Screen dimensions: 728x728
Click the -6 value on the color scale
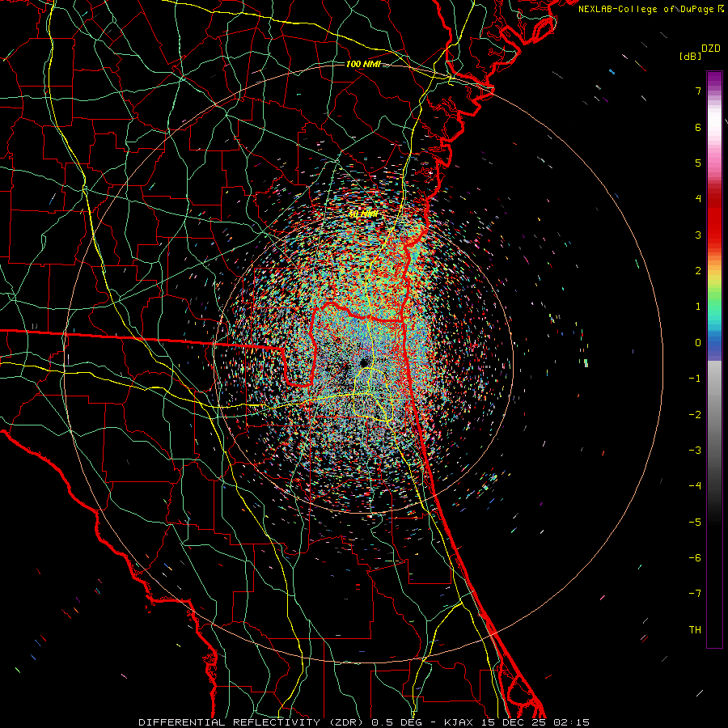(x=695, y=557)
